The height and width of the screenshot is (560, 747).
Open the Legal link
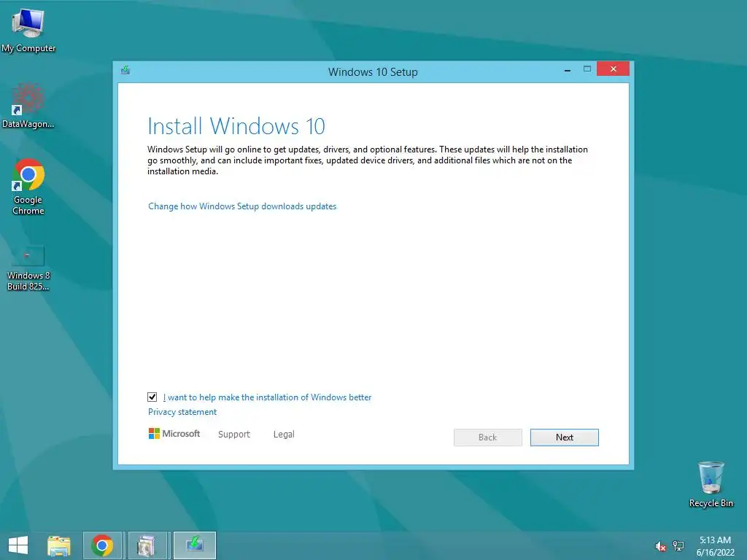tap(284, 435)
